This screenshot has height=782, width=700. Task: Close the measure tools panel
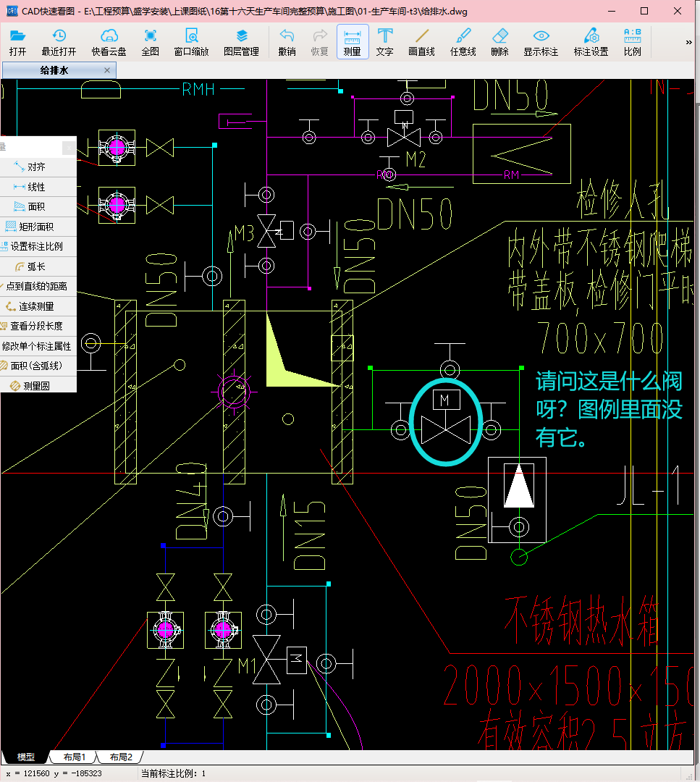click(x=69, y=148)
